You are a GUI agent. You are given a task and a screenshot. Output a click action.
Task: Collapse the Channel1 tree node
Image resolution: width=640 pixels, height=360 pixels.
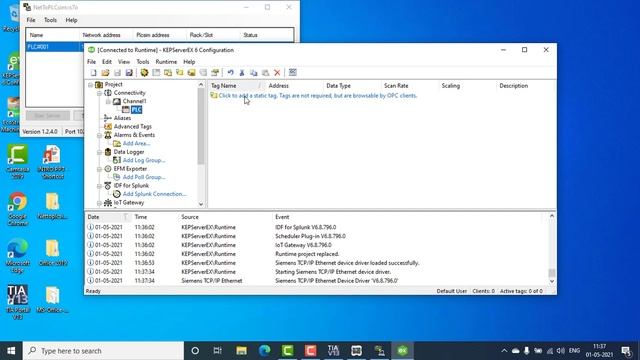(x=108, y=101)
